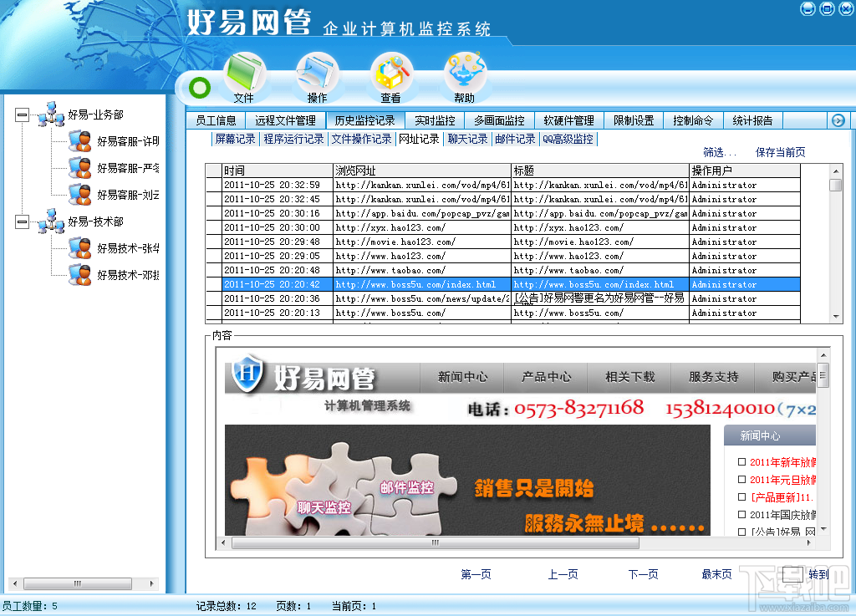Switch to 软硬件管理 tab

click(x=568, y=120)
